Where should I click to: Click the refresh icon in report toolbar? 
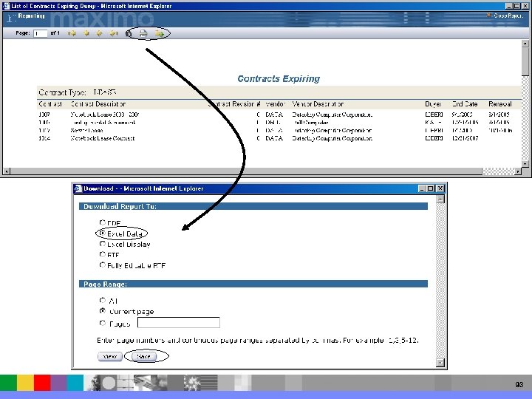129,33
